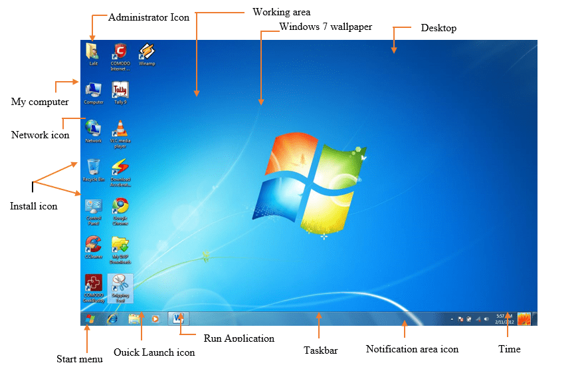Select the Tally 9 shortcut
This screenshot has height=371, width=588.
120,93
